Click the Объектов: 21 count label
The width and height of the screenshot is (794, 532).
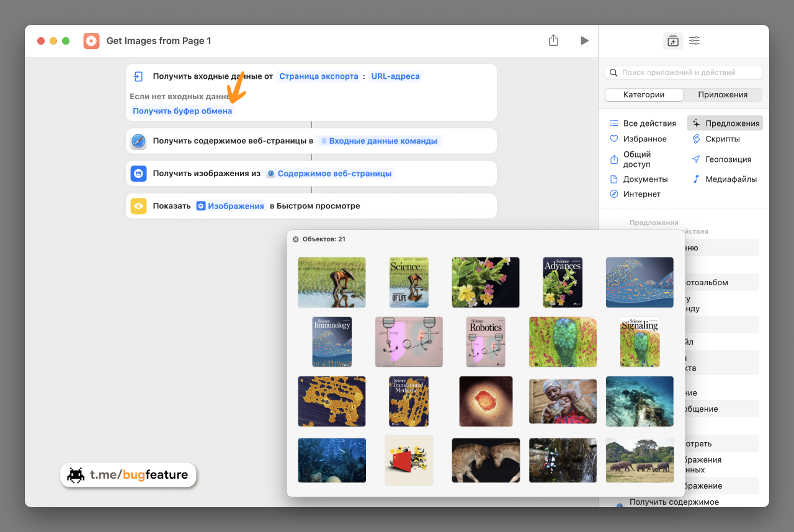coord(324,239)
